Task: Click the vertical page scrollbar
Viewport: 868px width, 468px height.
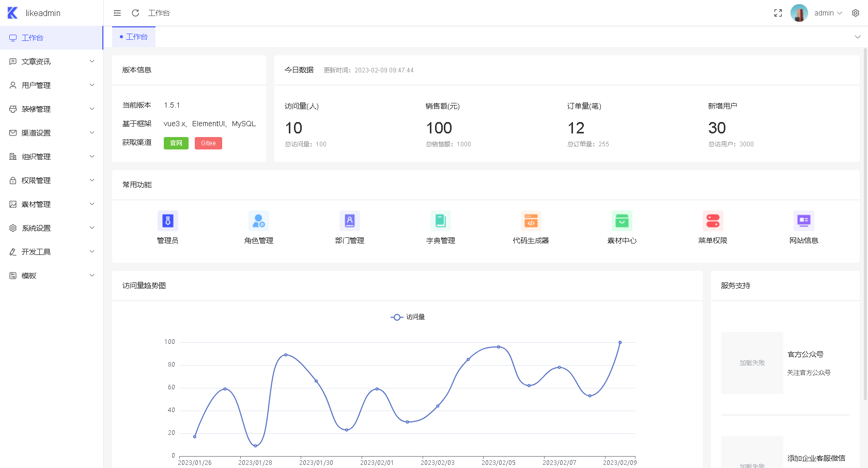Action: [x=865, y=223]
